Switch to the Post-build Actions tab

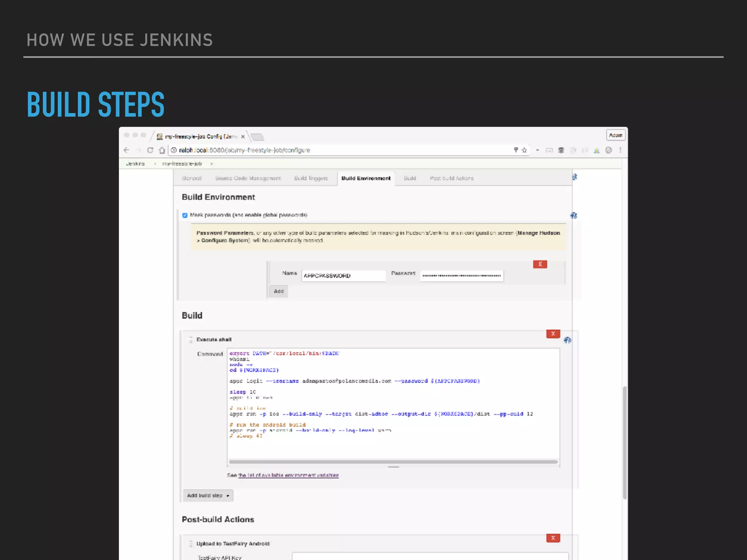click(452, 178)
